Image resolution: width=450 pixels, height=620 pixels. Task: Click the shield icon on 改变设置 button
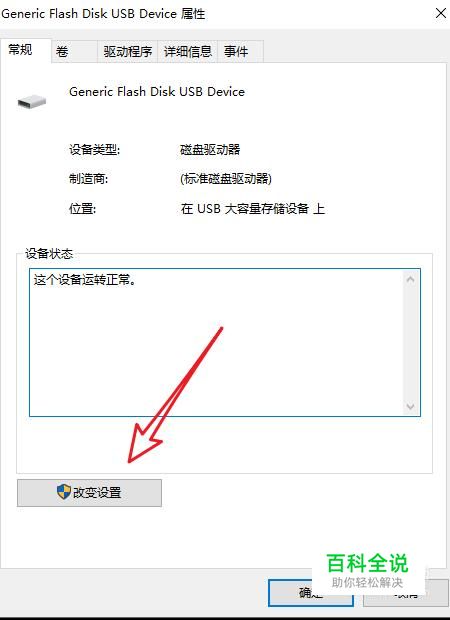point(64,492)
